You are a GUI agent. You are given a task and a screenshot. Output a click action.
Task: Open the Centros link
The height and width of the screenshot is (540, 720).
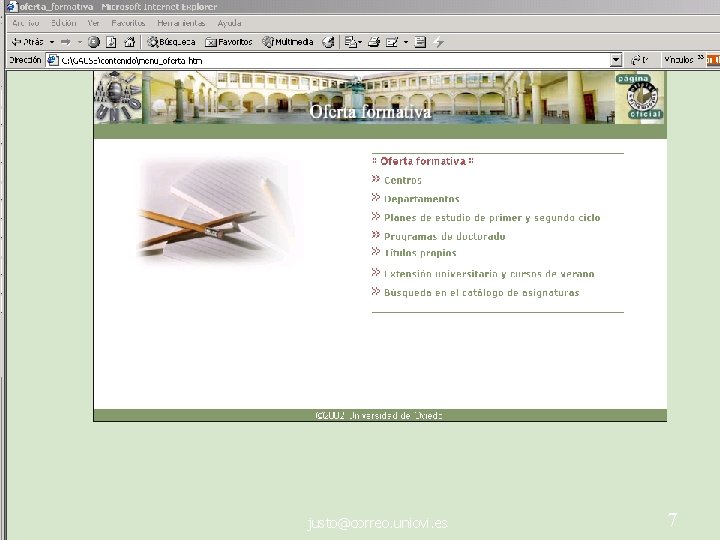(403, 180)
